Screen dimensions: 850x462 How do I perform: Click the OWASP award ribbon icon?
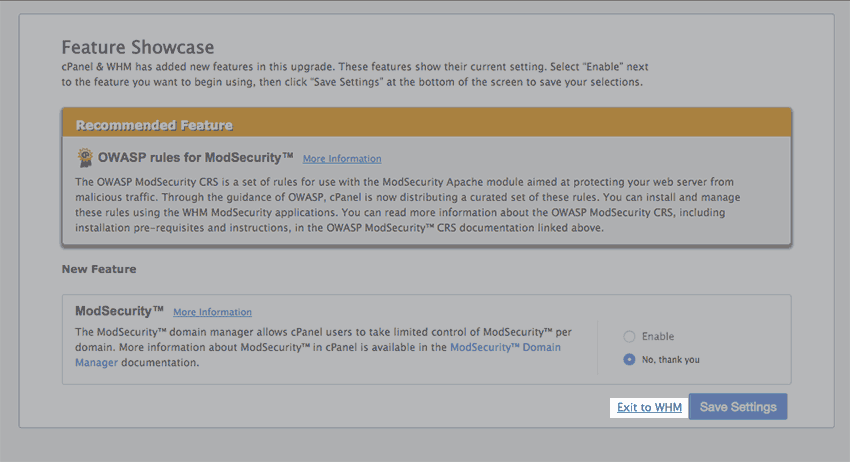click(85, 158)
